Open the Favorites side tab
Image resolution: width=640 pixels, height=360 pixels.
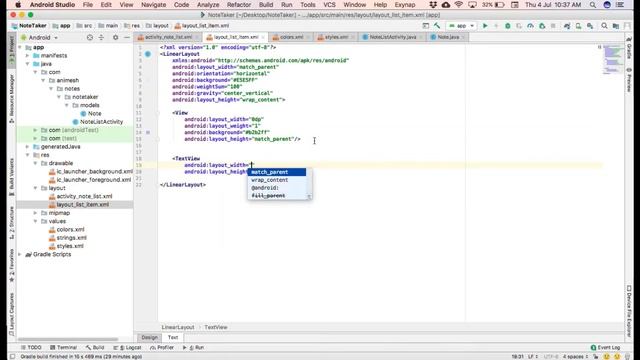[x=11, y=265]
